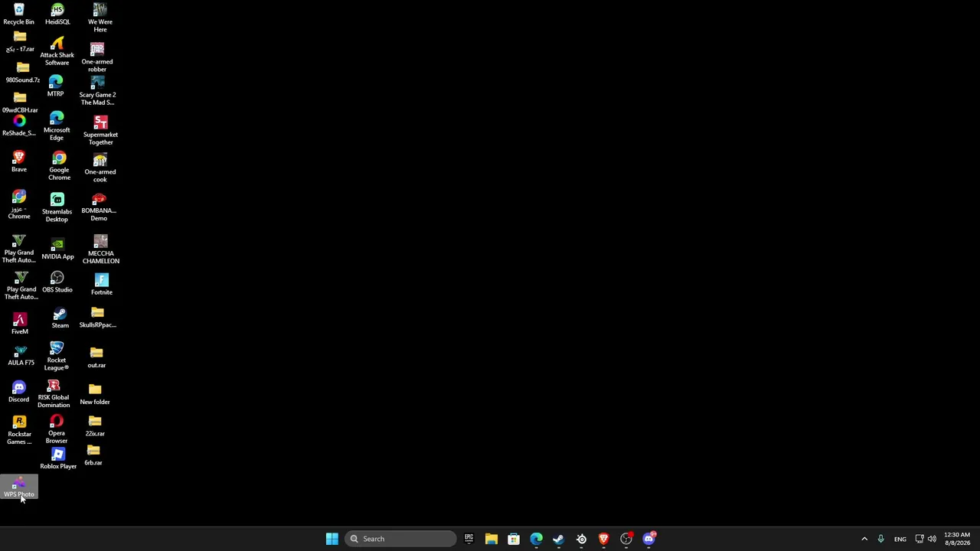Select the Streamlabs Desktop shortcut
980x551 pixels.
[57, 207]
